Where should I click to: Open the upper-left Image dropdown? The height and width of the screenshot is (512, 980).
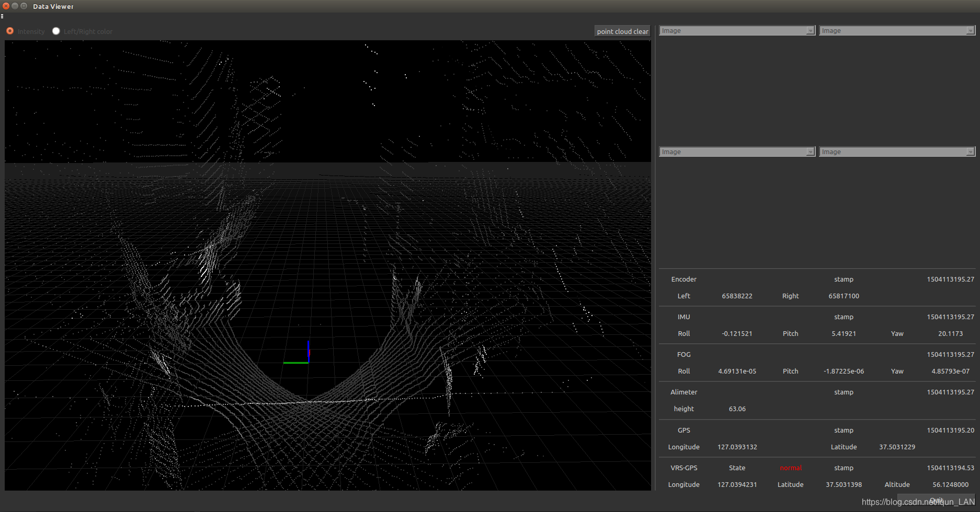coord(737,31)
